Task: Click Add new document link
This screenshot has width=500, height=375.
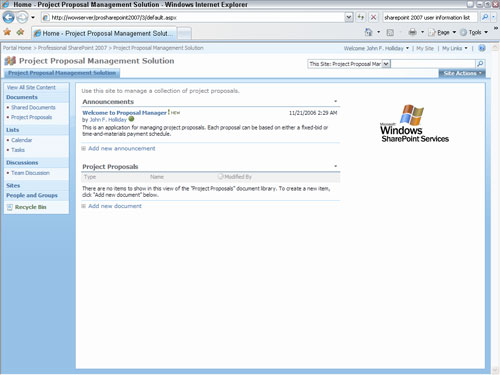Action: point(115,206)
